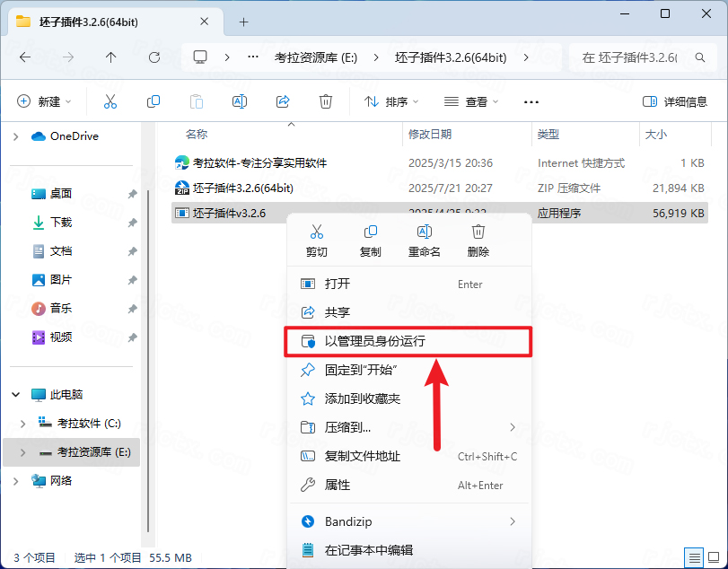Click the Copy icon in the toolbar
The height and width of the screenshot is (569, 728).
pyautogui.click(x=153, y=101)
